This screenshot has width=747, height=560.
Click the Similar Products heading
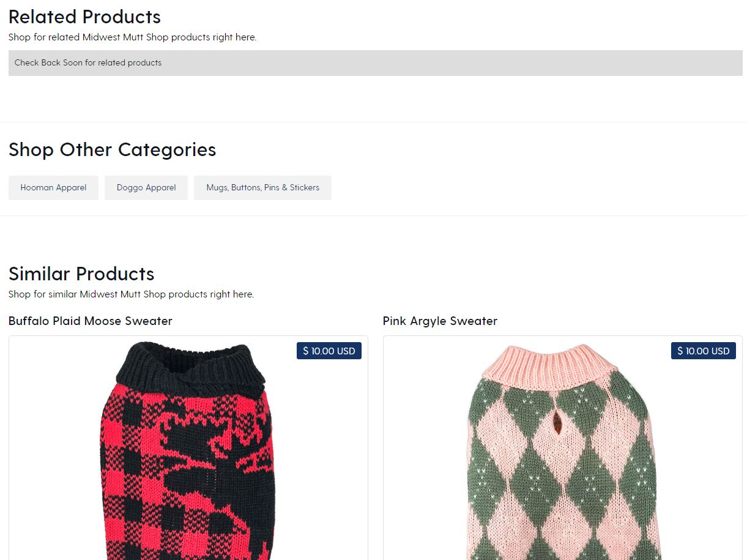(81, 274)
